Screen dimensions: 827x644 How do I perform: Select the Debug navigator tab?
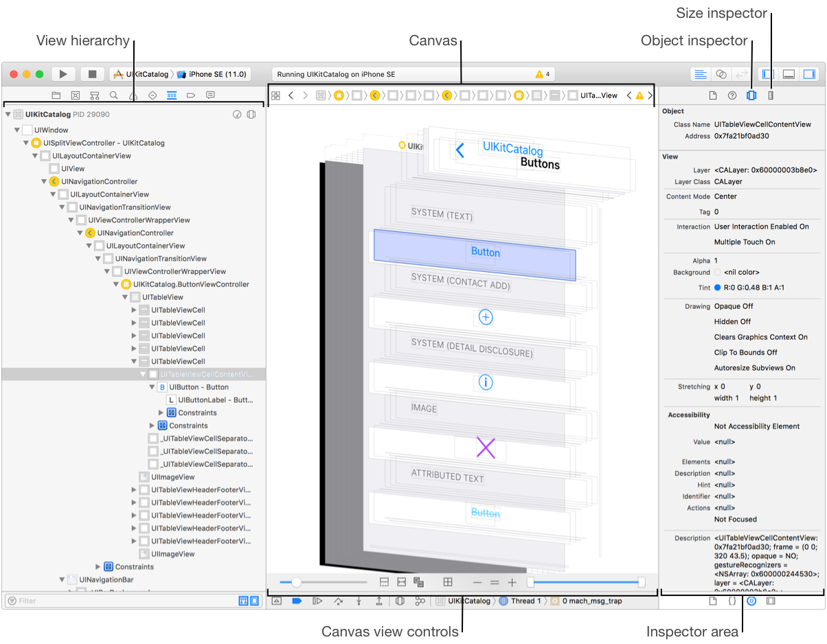[172, 95]
